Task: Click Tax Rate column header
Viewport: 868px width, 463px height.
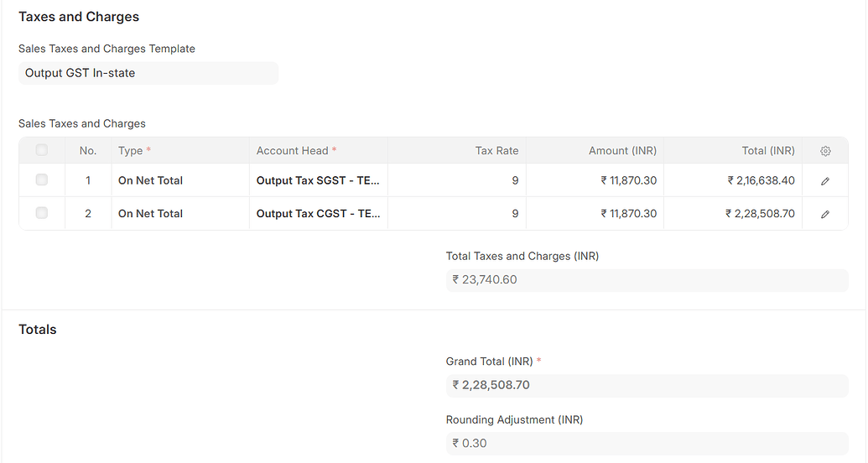Action: coord(457,151)
